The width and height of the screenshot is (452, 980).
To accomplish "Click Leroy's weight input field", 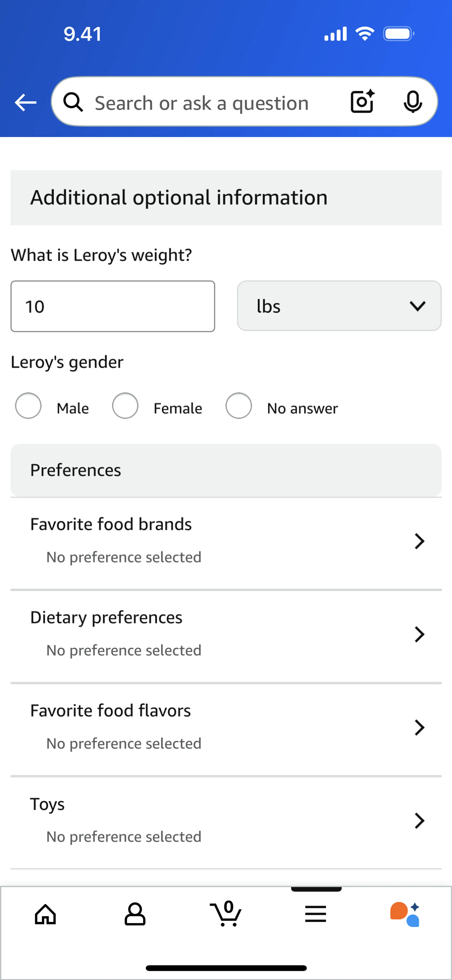I will point(113,306).
